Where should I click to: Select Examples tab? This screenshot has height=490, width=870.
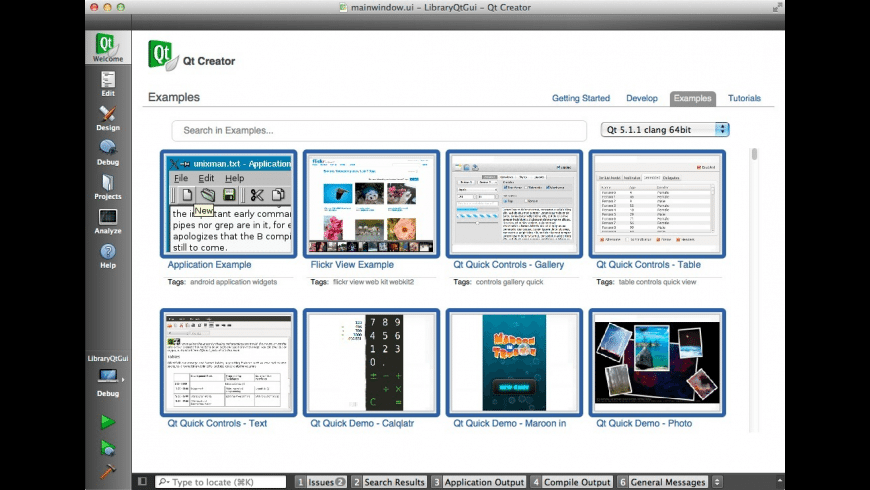(x=692, y=98)
